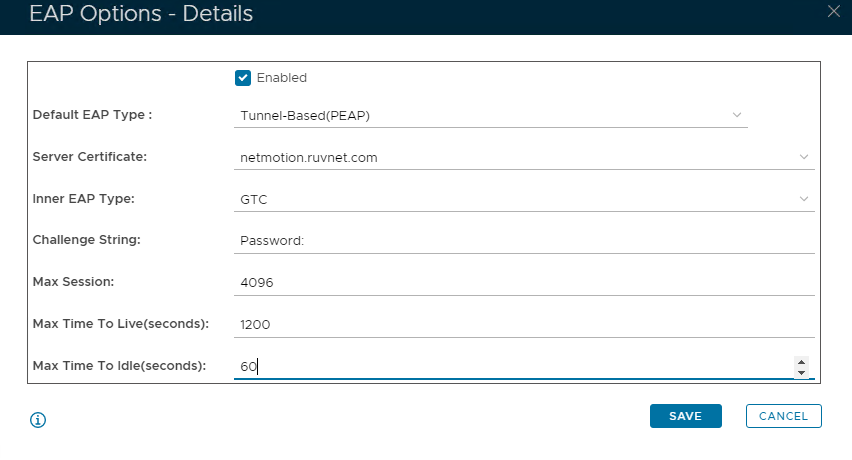Uncheck the Enabled checkbox
Viewport: 852px width, 460px height.
pos(242,77)
